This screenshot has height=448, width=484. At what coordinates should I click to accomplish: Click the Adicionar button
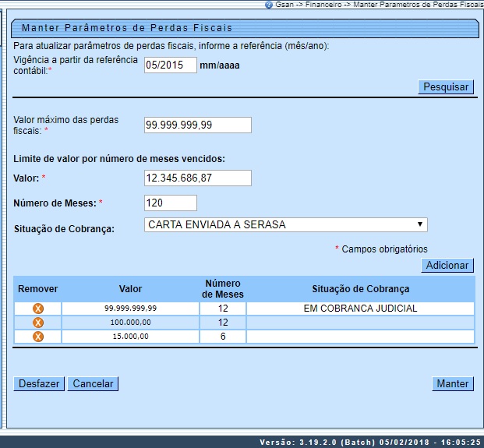click(x=447, y=266)
